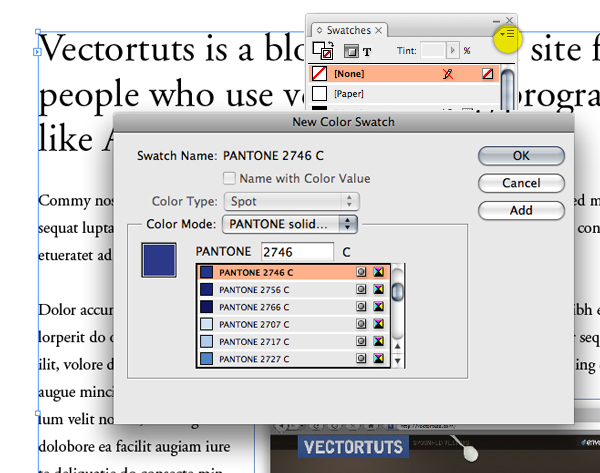Open the Color Type dropdown

coord(291,201)
